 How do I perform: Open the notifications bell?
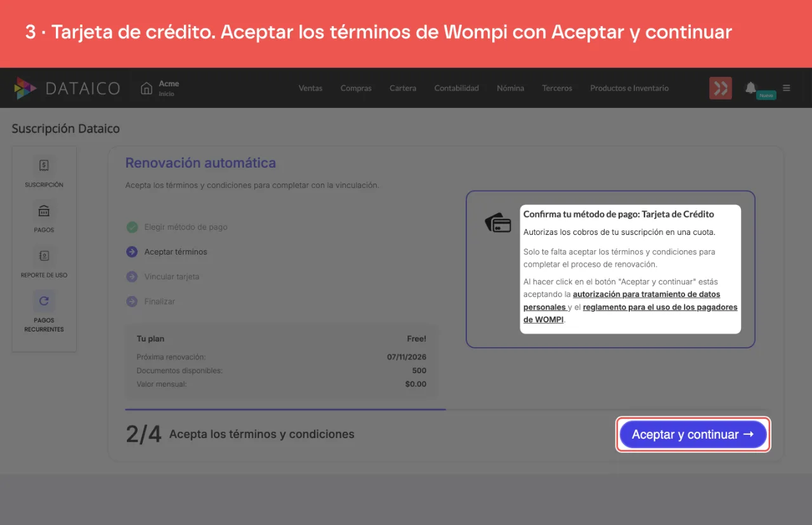click(x=750, y=88)
